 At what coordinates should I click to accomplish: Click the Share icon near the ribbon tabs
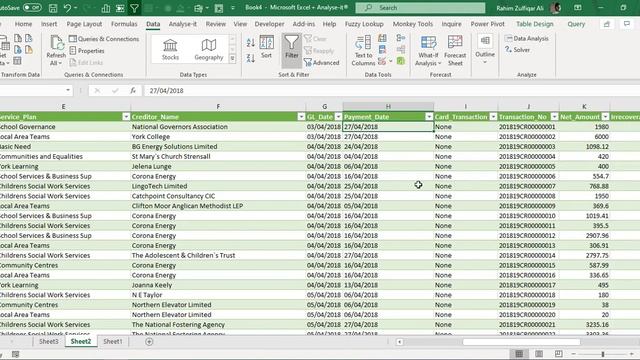pyautogui.click(x=607, y=24)
